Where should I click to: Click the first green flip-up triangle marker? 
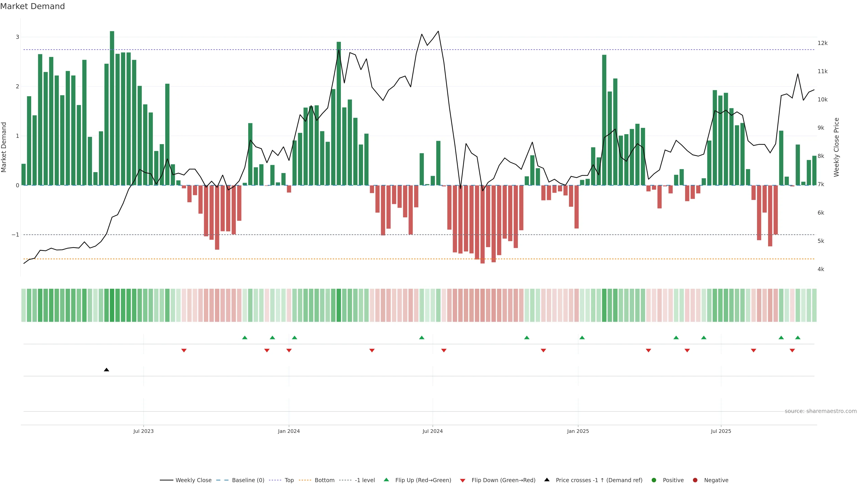pos(245,338)
